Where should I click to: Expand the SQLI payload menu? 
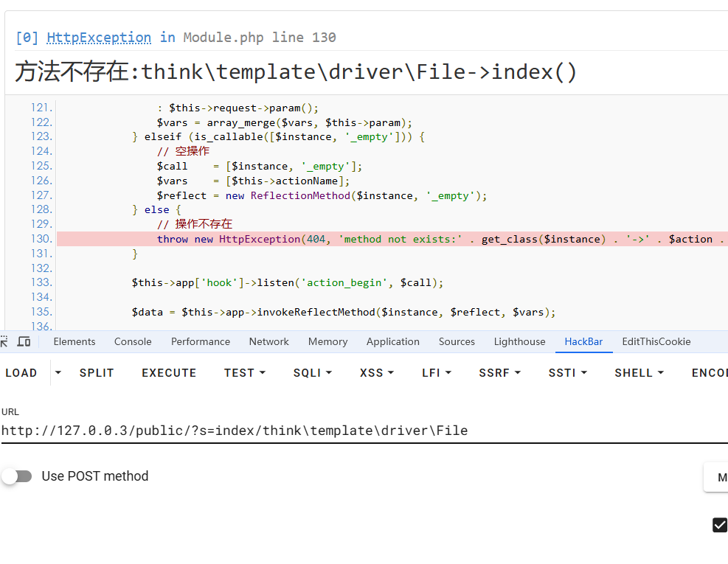pos(312,372)
